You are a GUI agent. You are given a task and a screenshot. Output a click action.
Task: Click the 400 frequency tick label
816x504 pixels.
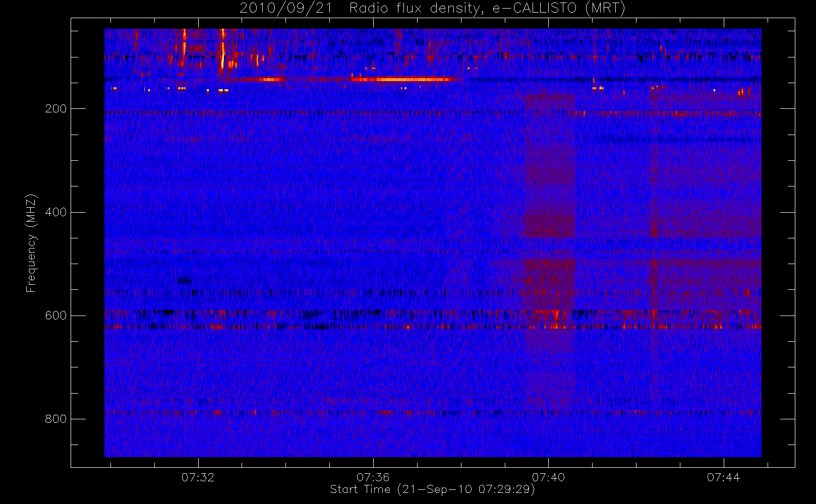point(55,212)
